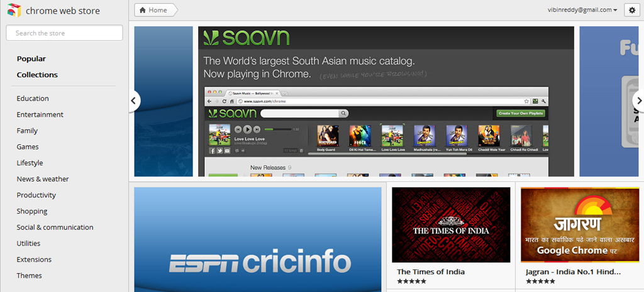The width and height of the screenshot is (644, 292).
Task: Select the Shopping category
Action: tap(32, 211)
